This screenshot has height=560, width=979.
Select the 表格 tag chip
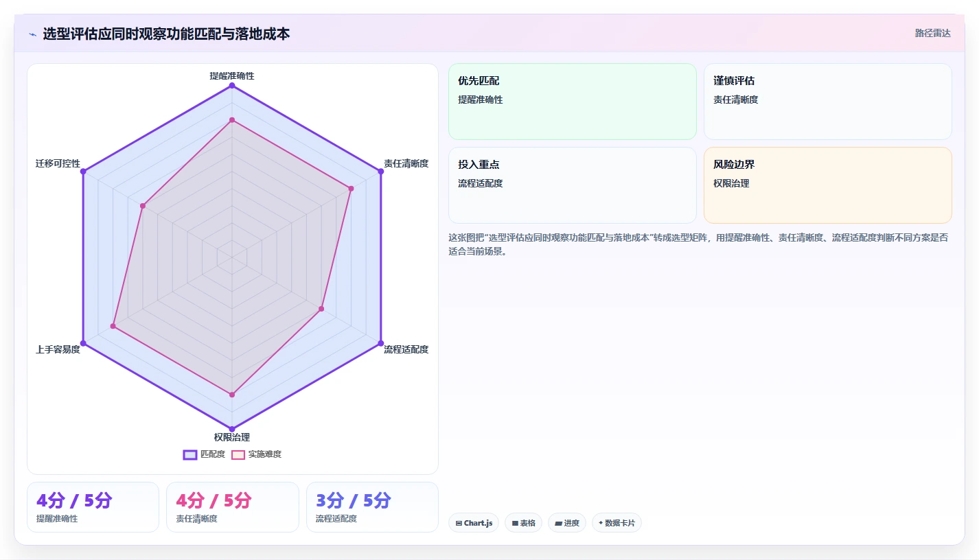click(x=523, y=523)
